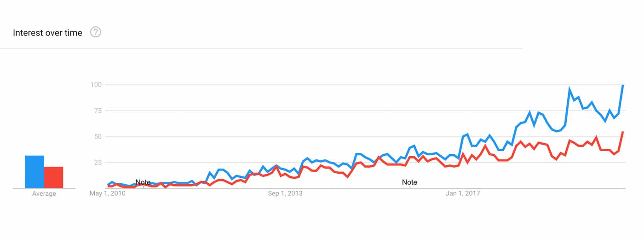Viewport: 644px width, 240px height.
Task: Click the Interest over time heading
Action: pyautogui.click(x=47, y=33)
